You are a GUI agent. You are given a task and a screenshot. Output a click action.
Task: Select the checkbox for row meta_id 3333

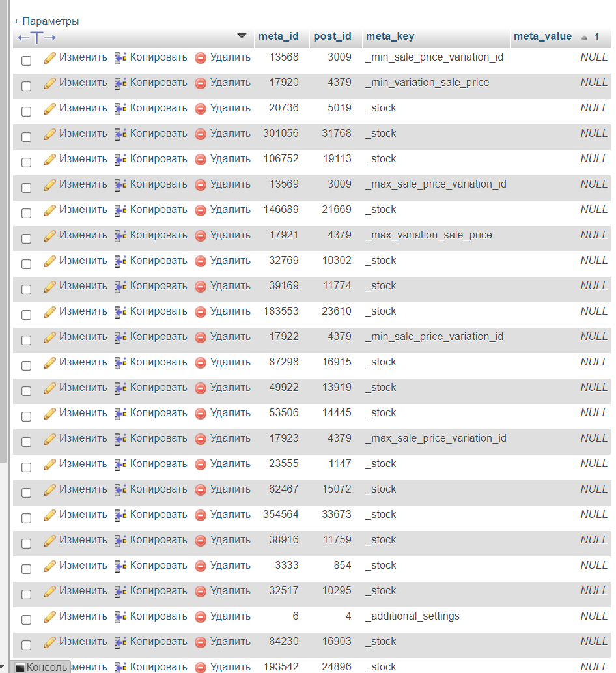click(27, 569)
